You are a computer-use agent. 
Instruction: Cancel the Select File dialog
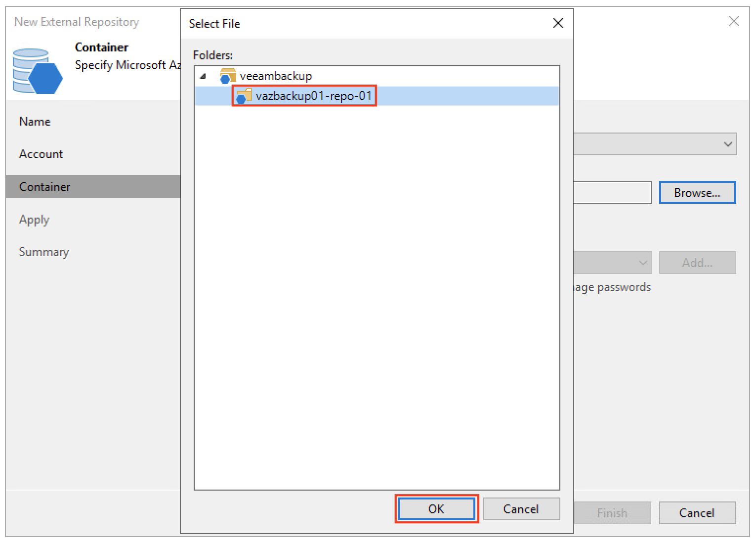coord(521,509)
